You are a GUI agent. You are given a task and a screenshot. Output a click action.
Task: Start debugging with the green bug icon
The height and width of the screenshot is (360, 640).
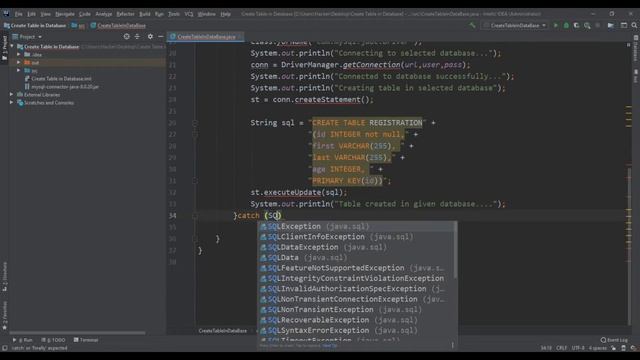(566, 25)
